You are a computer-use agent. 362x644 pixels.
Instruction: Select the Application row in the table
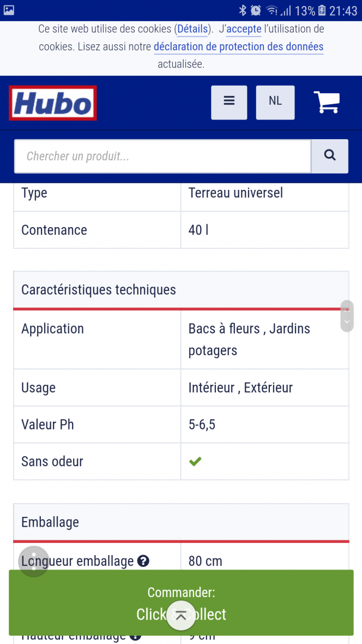coord(181,339)
